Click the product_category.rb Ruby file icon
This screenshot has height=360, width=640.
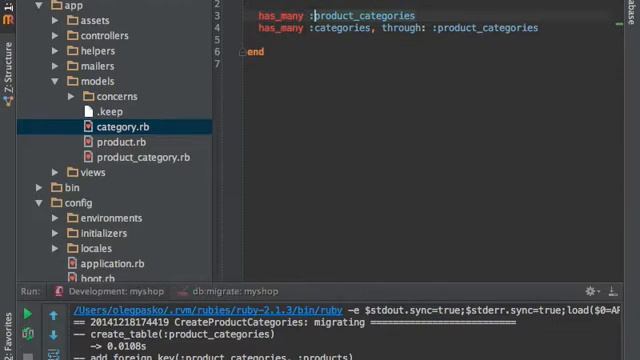click(x=88, y=157)
